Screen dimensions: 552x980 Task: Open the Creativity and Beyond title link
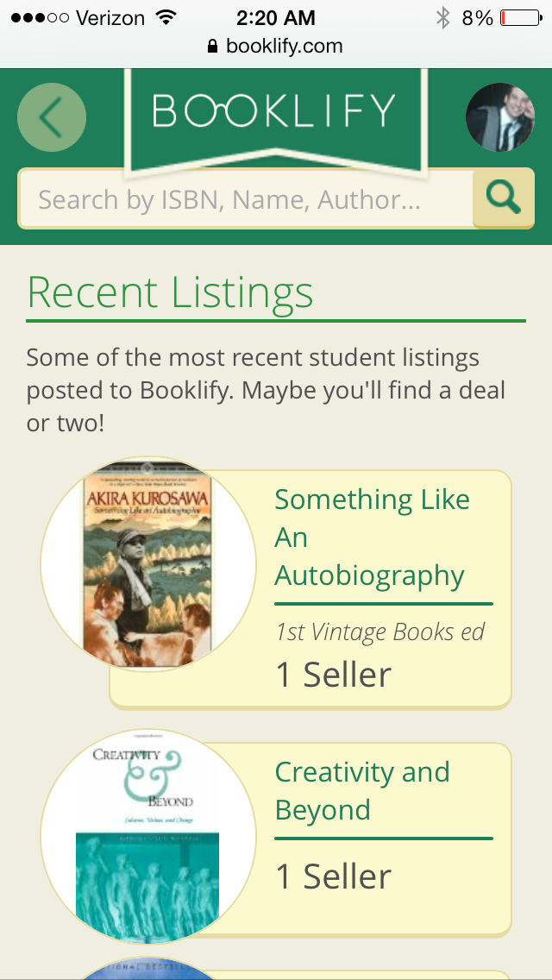click(362, 791)
